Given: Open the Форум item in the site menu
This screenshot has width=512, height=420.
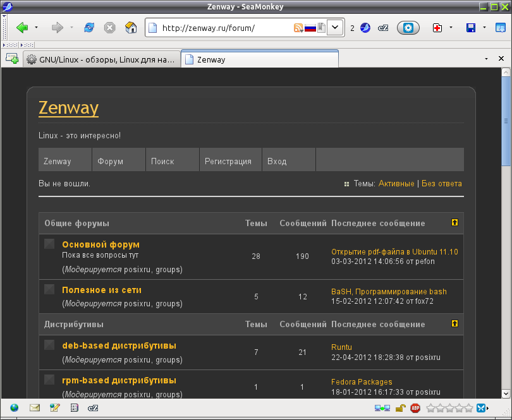Looking at the screenshot, I should coord(119,160).
